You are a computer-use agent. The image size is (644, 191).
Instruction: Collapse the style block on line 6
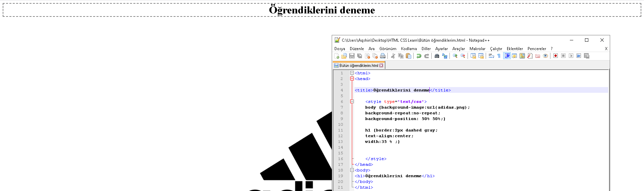coord(352,102)
